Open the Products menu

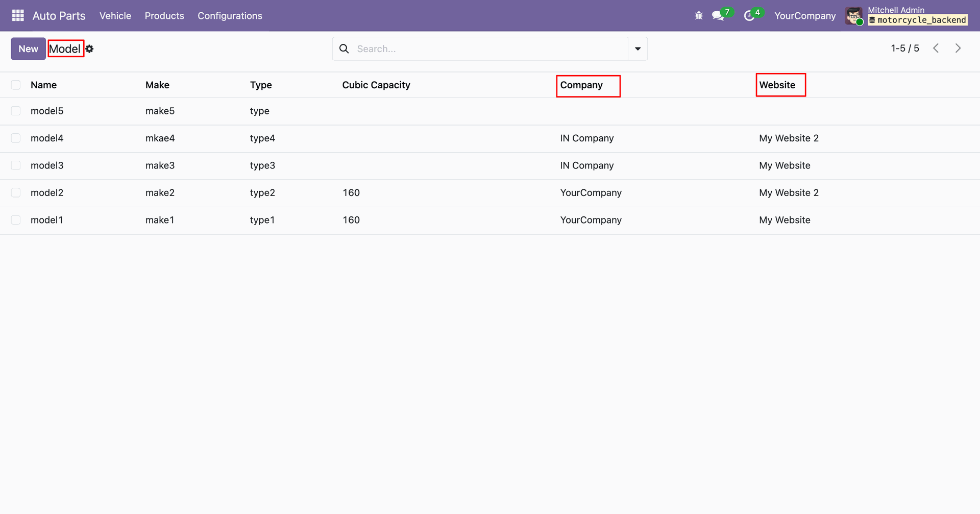[164, 16]
